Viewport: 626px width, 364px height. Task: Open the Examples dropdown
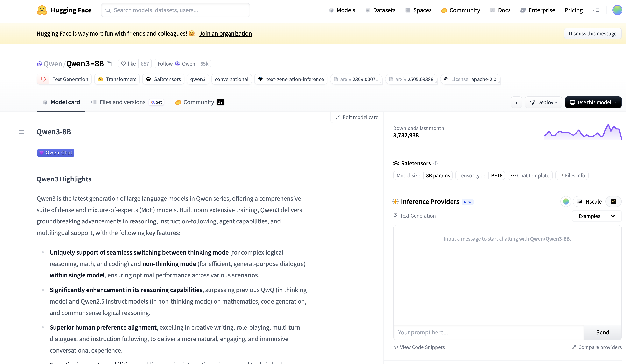click(597, 216)
